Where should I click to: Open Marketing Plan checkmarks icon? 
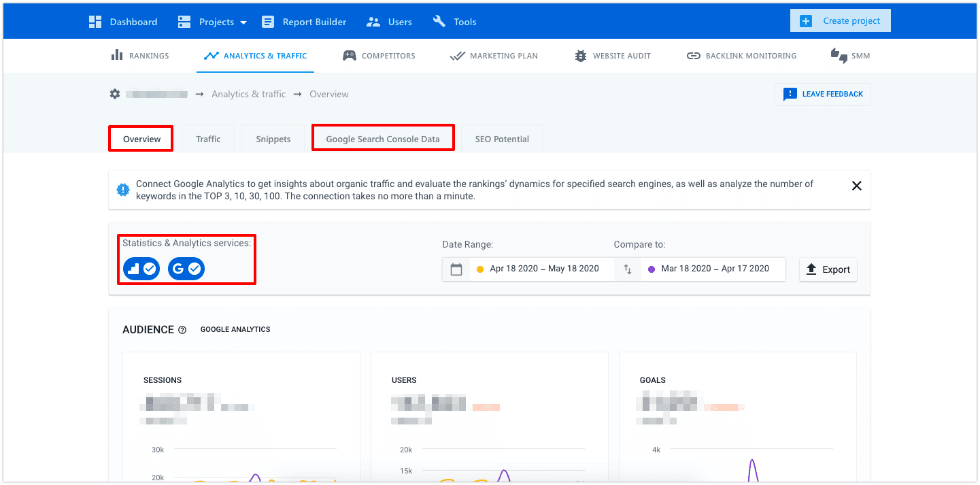click(x=458, y=56)
